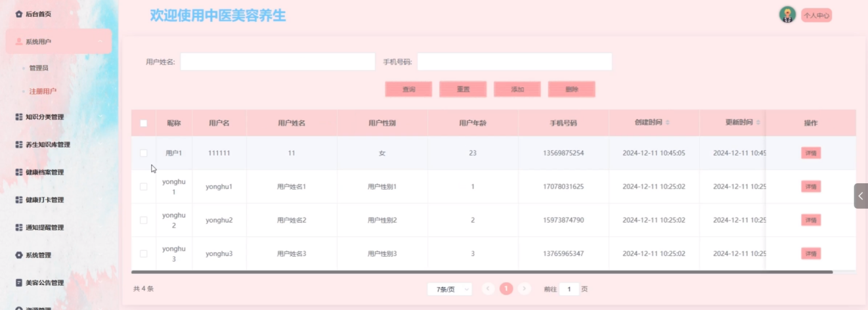This screenshot has width=868, height=310.
Task: Open the 7条/页 page size dropdown
Action: tap(449, 289)
